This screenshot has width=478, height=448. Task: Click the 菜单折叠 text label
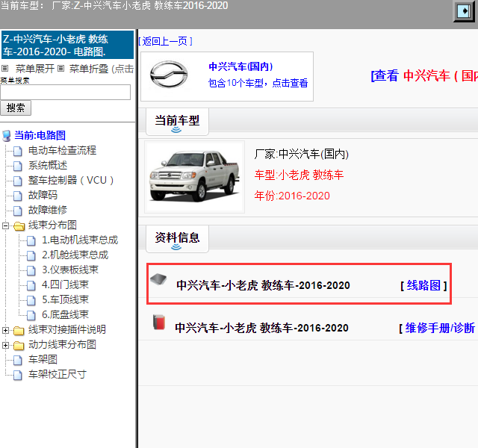coord(89,69)
